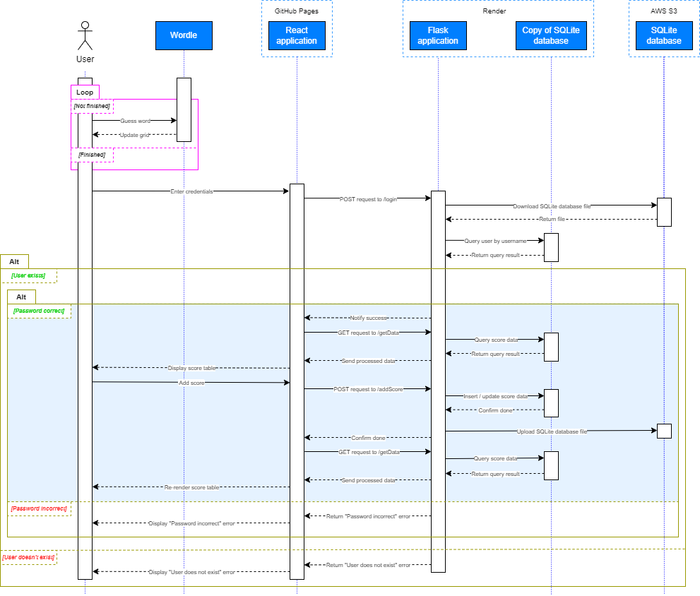Select the Notify success message label
Screen dimensions: 700x596
click(368, 318)
